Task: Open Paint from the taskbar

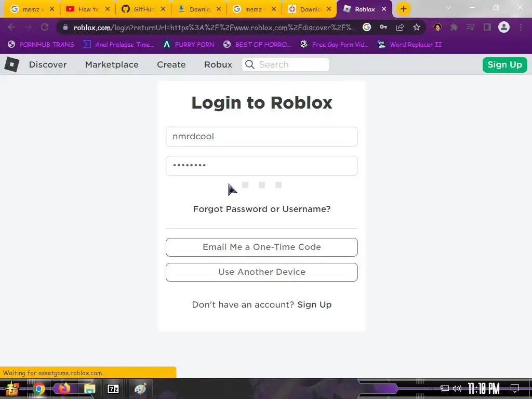Action: [x=140, y=389]
